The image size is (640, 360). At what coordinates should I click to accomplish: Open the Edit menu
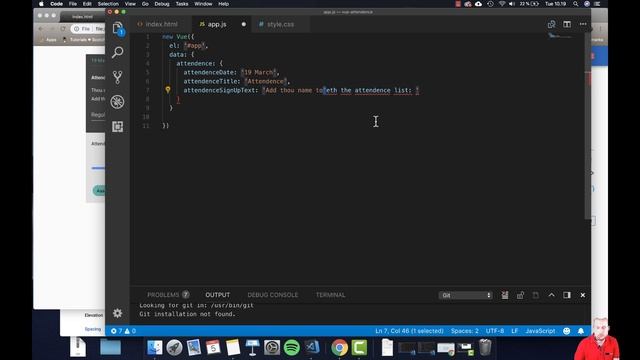(87, 4)
